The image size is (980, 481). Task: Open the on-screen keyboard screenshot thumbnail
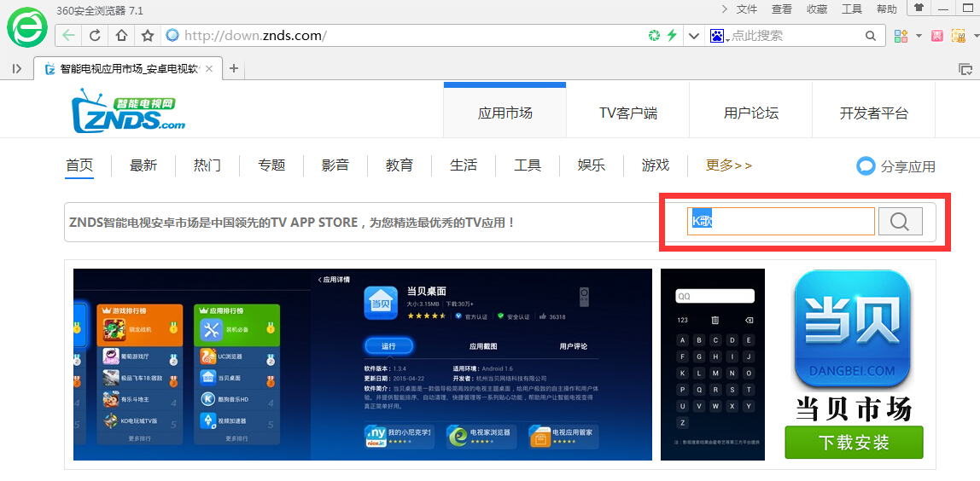tap(713, 364)
